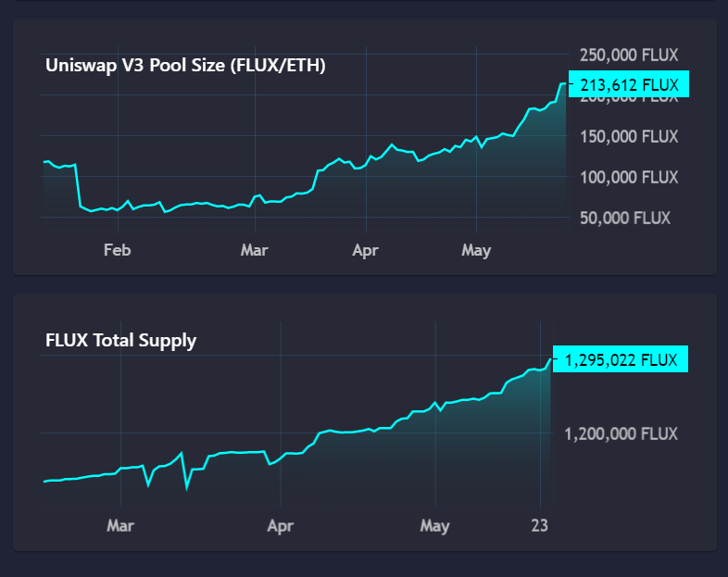Click the last data point of pool size line
728x577 pixels.
(x=566, y=83)
